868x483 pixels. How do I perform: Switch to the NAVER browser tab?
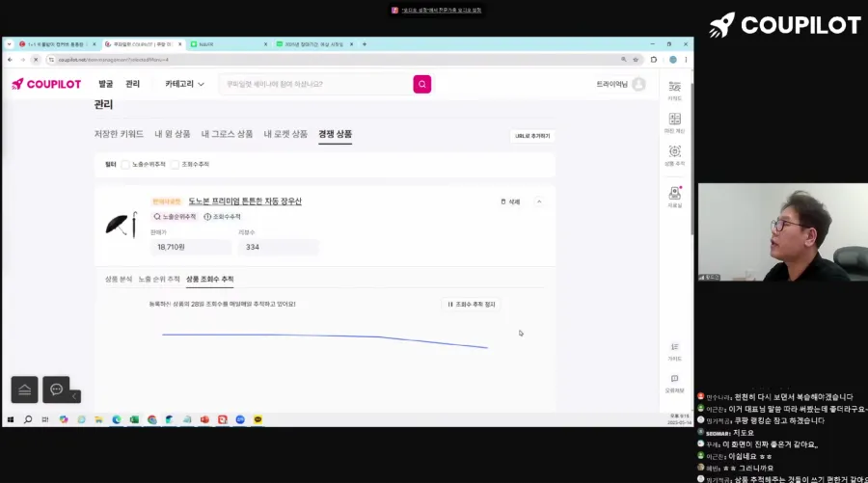[228, 44]
